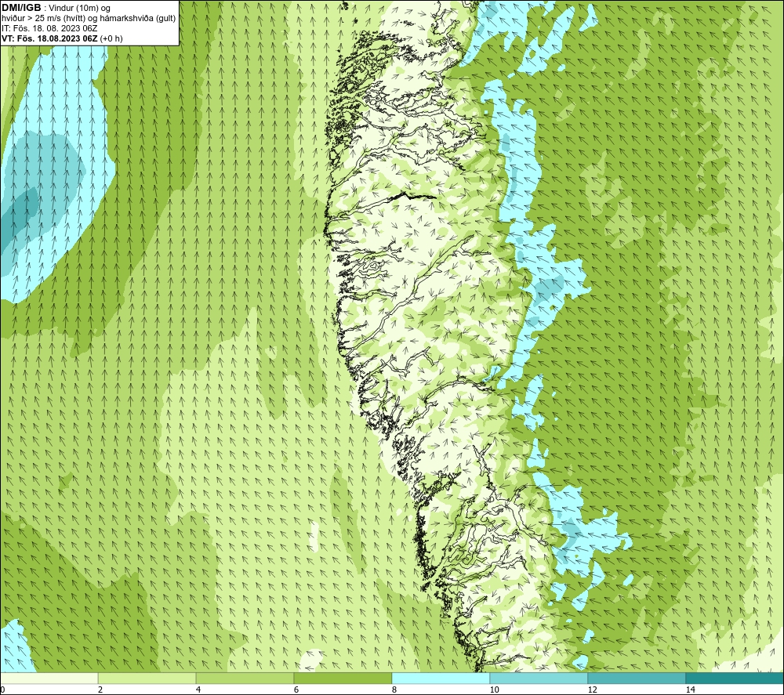Click the scale label '10'
This screenshot has width=784, height=695.
click(x=494, y=690)
